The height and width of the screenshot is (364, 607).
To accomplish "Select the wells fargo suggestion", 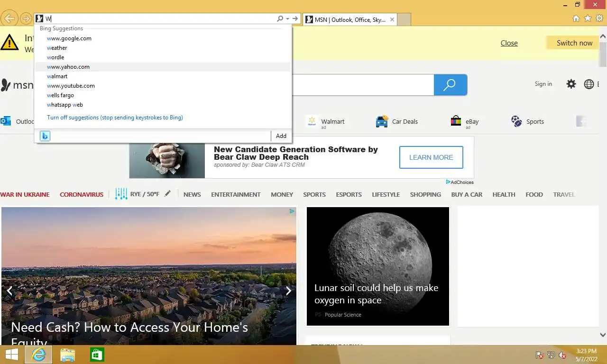I will 163,95.
